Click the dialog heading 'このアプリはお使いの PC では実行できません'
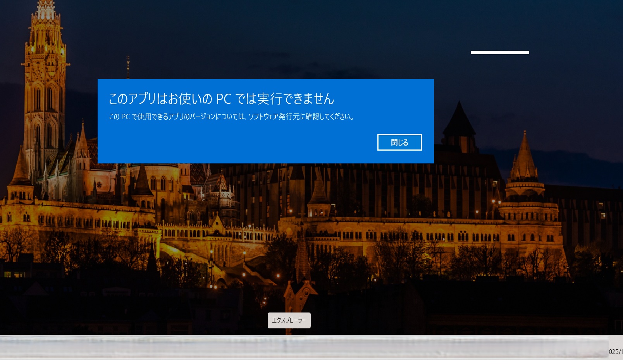 [x=221, y=99]
